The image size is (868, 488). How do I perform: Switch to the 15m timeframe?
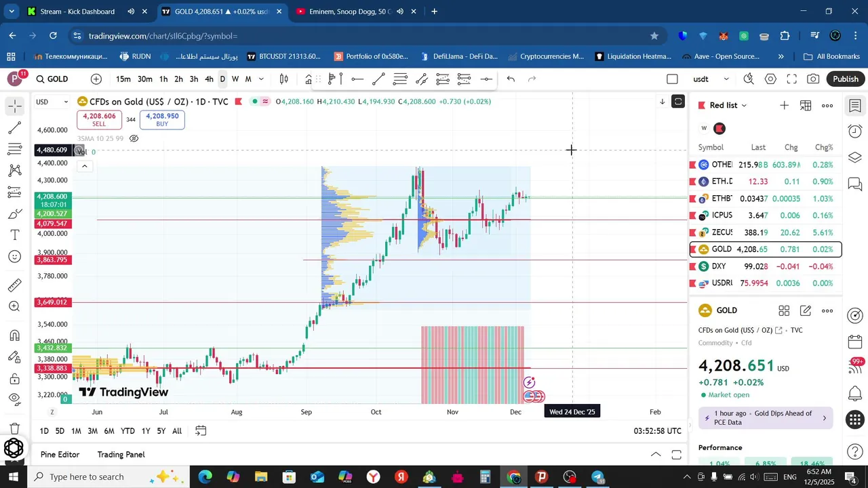click(123, 79)
